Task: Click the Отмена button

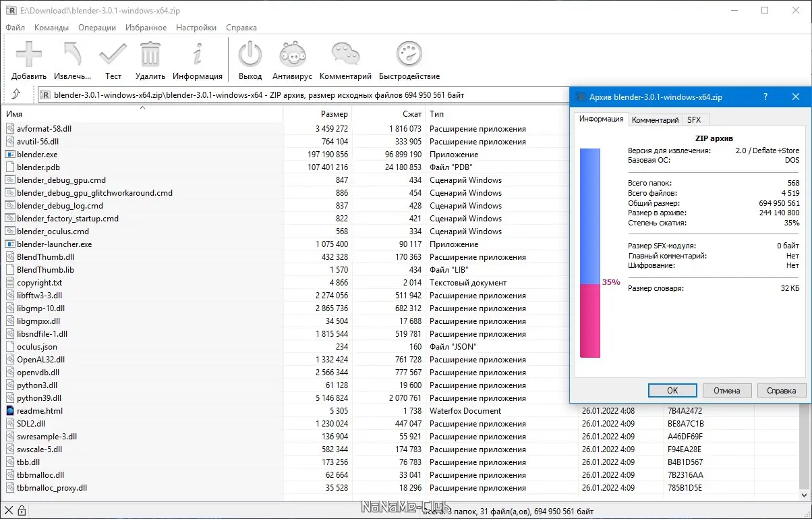Action: (727, 390)
